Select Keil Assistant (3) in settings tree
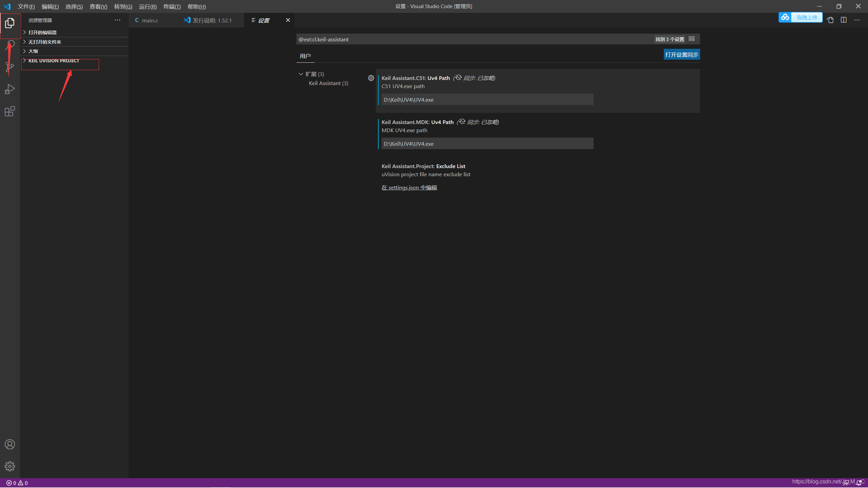Viewport: 868px width, 488px height. 328,83
